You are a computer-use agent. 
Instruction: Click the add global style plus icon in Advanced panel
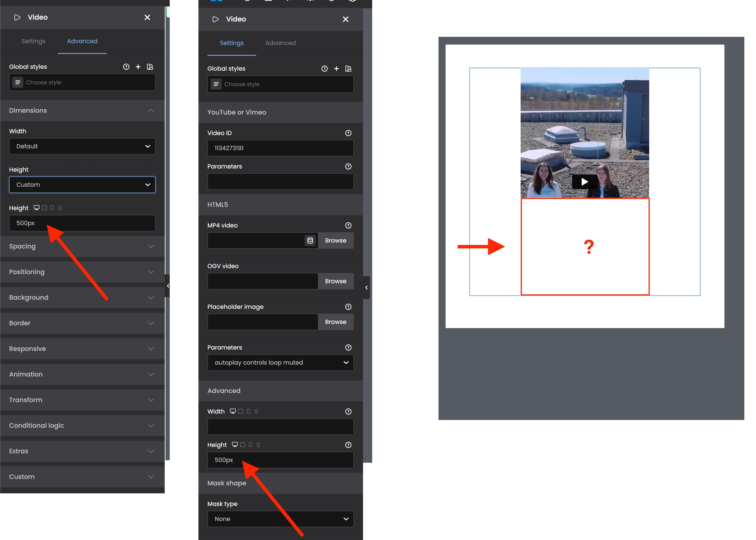pyautogui.click(x=138, y=67)
